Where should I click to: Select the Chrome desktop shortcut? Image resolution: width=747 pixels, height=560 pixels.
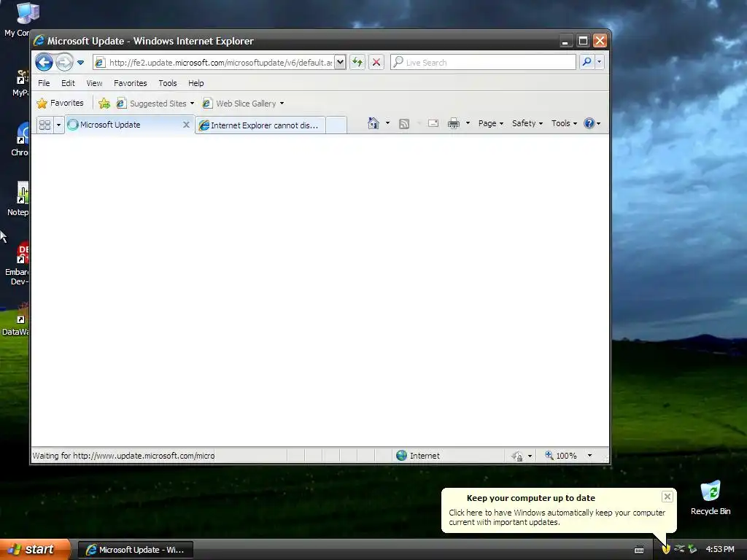[20, 139]
